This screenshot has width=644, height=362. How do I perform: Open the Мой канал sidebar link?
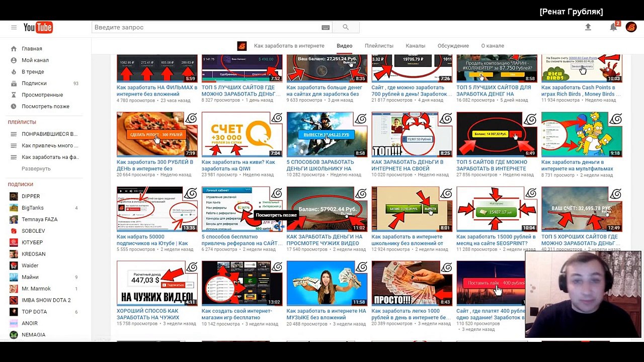point(35,60)
